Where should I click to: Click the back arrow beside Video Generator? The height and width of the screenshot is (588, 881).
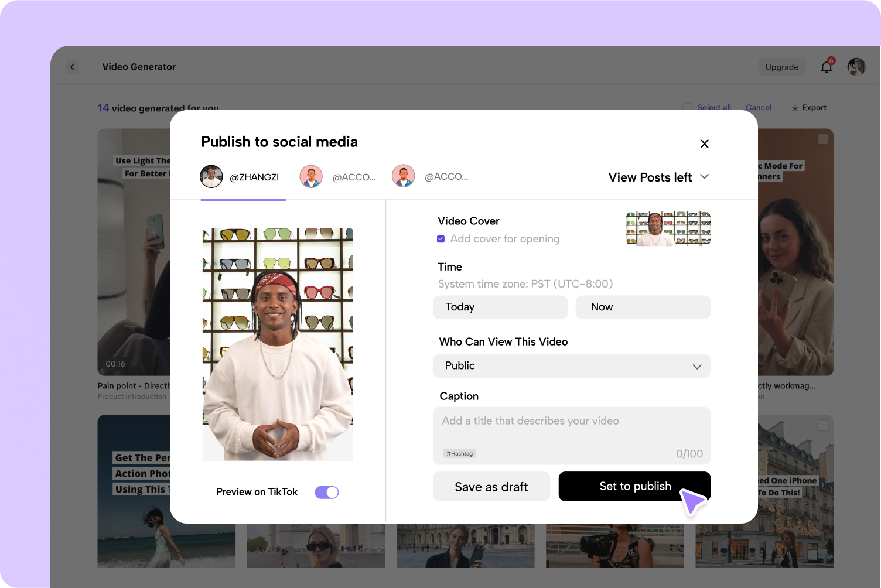point(73,67)
